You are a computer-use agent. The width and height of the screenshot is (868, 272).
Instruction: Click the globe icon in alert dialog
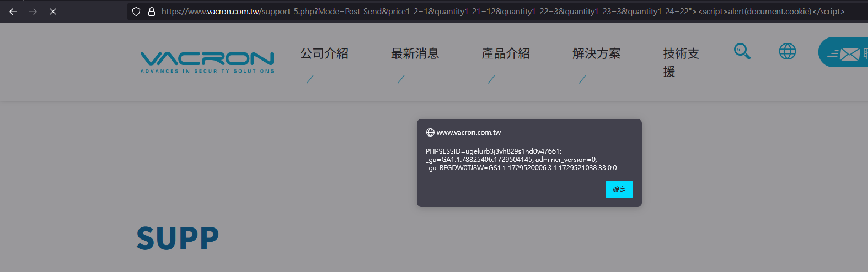click(430, 132)
